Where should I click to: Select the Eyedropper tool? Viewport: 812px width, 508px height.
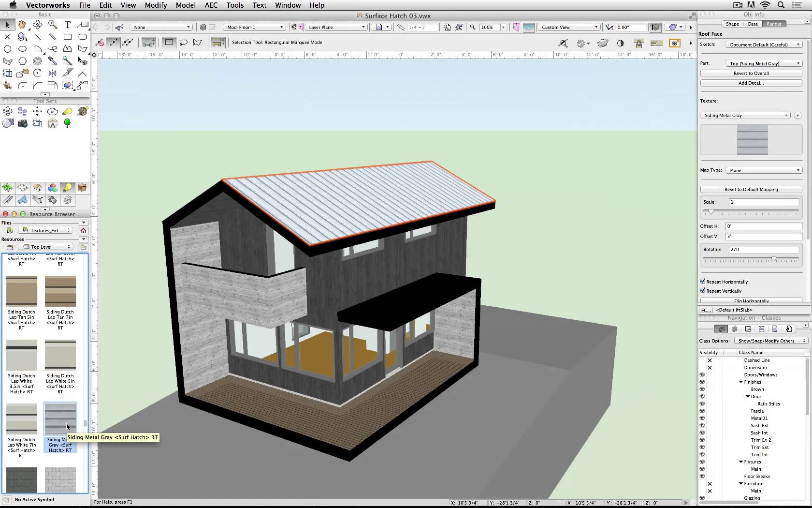[53, 61]
